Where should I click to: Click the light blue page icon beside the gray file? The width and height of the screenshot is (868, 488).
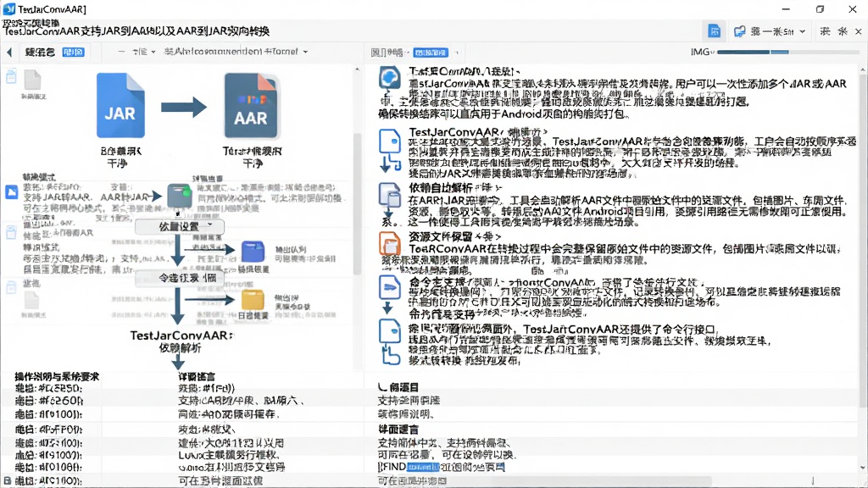pos(11,76)
